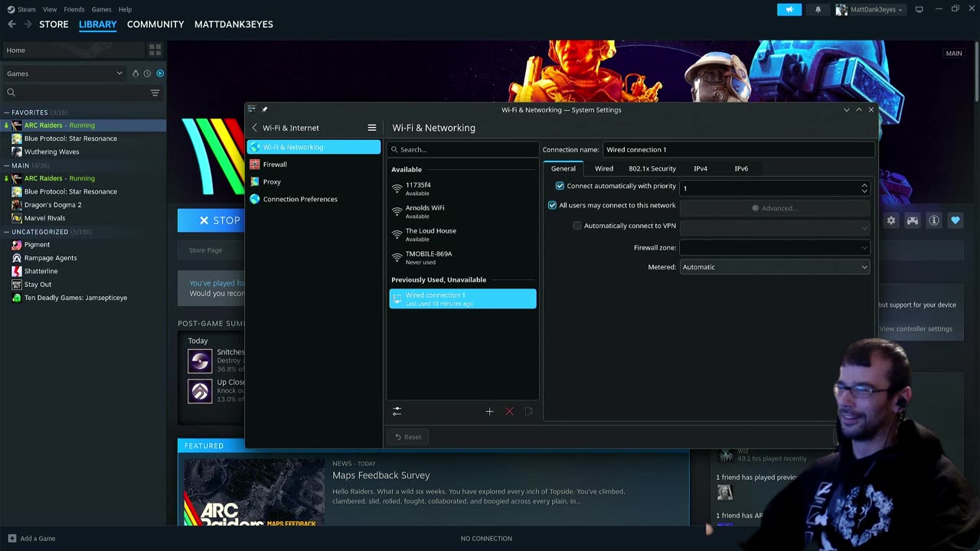This screenshot has width=980, height=551.
Task: Click the STOP button for ARC Raiders
Action: coord(211,220)
